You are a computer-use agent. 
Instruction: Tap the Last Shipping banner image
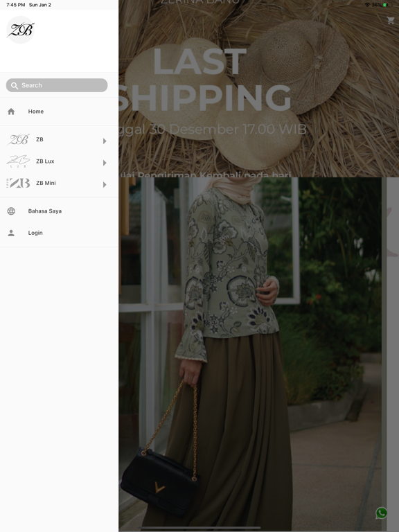coord(259,89)
